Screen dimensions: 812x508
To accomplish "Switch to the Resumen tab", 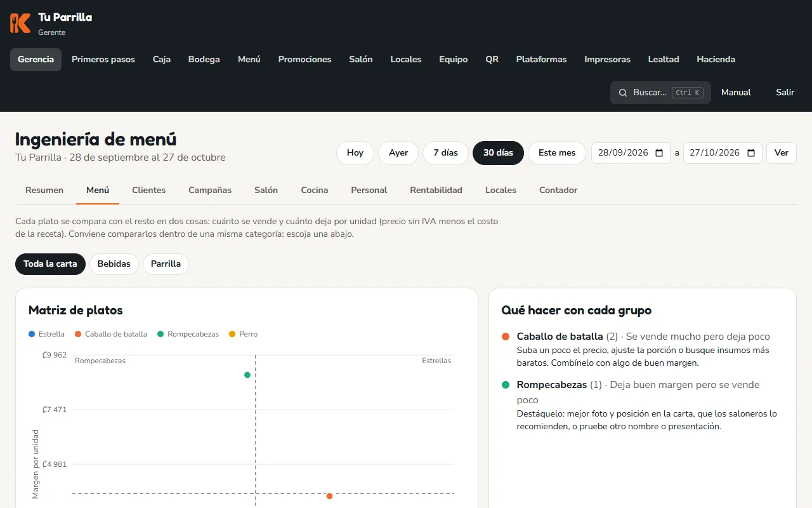I will tap(44, 190).
